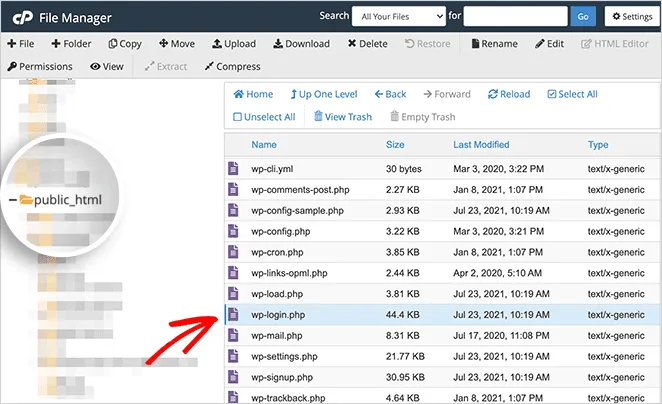Collapse the public_html folder tree
Image resolution: width=662 pixels, height=404 pixels.
pyautogui.click(x=13, y=200)
